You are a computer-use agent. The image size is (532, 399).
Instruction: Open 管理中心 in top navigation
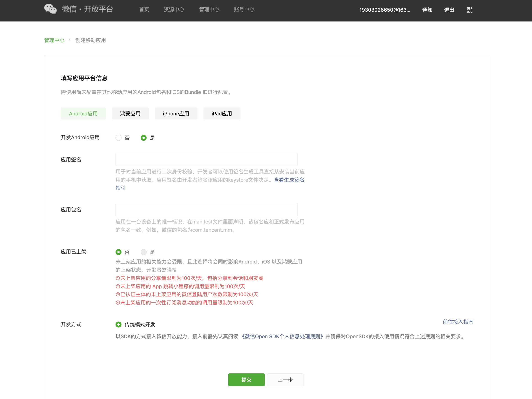(x=209, y=9)
